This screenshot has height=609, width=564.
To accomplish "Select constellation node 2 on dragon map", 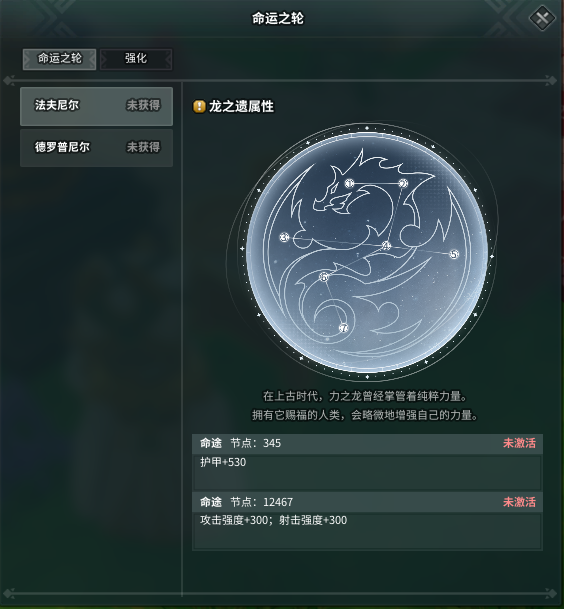I will [403, 183].
